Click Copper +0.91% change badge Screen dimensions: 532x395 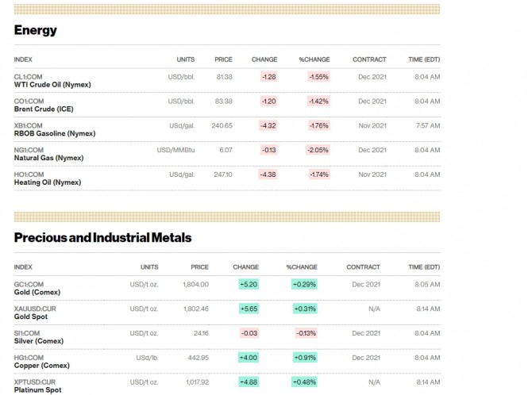click(x=305, y=357)
